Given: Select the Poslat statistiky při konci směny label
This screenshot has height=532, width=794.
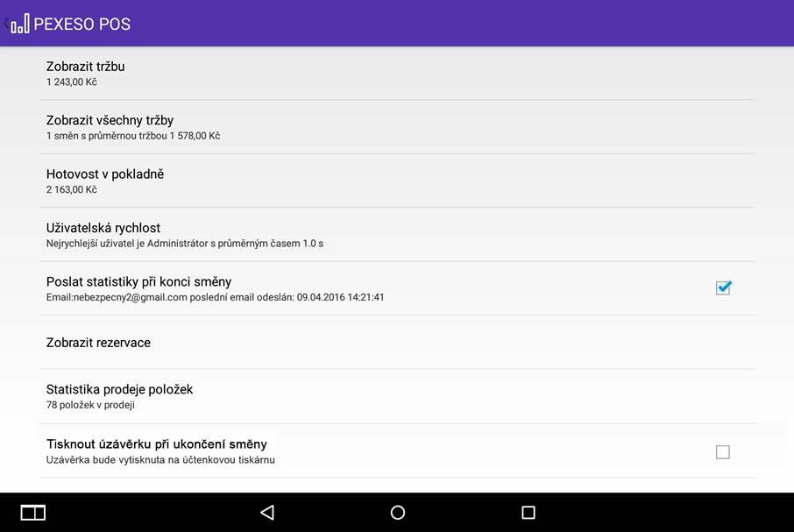Looking at the screenshot, I should (138, 281).
